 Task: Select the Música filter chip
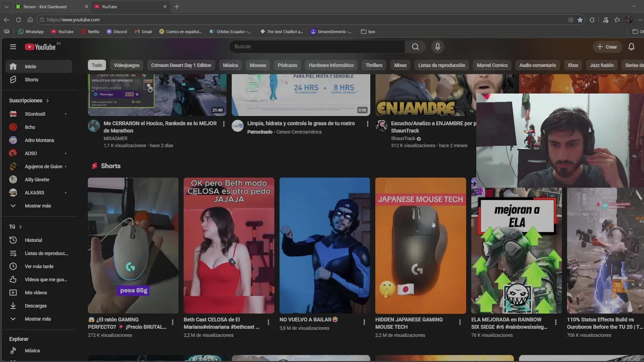[230, 65]
